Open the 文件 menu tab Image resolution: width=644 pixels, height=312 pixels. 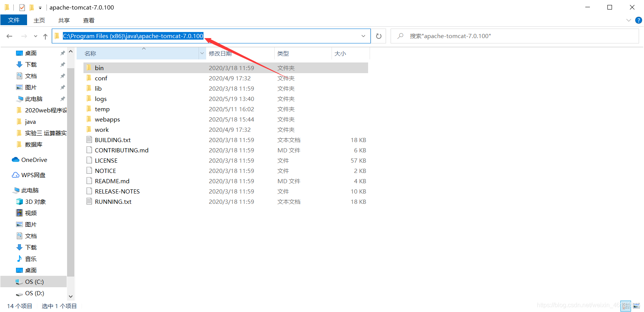tap(14, 20)
